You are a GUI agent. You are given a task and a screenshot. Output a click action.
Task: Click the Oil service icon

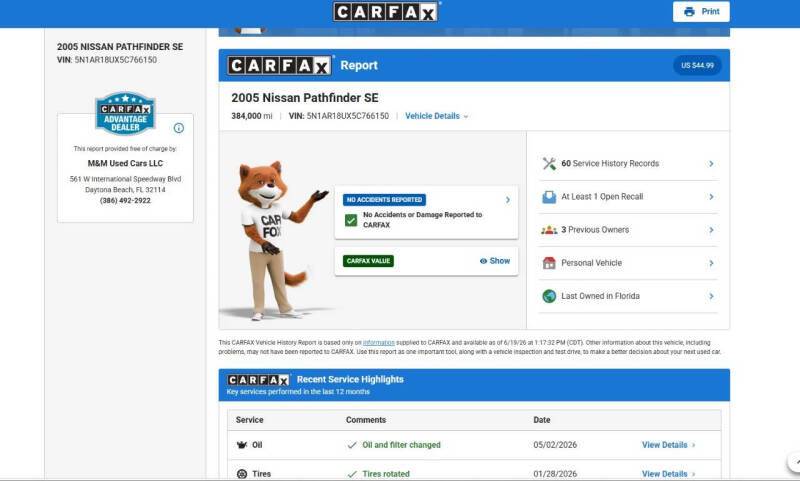pyautogui.click(x=242, y=445)
